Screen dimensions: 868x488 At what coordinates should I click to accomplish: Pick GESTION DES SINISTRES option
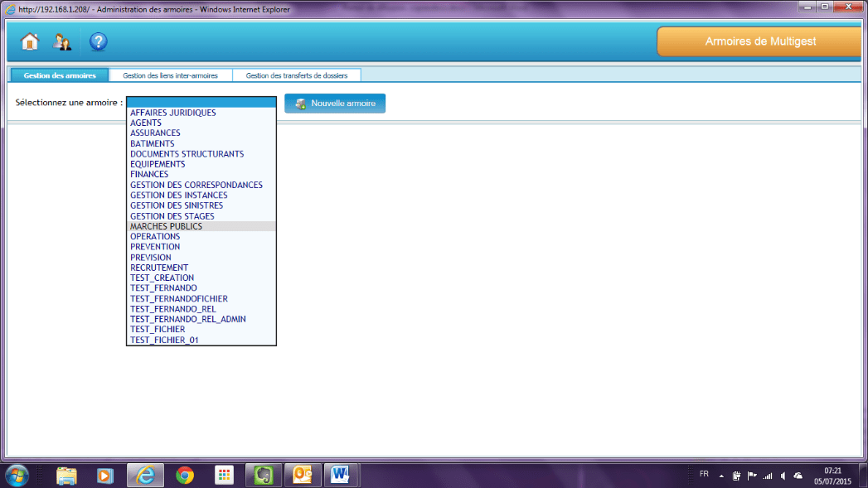tap(176, 205)
